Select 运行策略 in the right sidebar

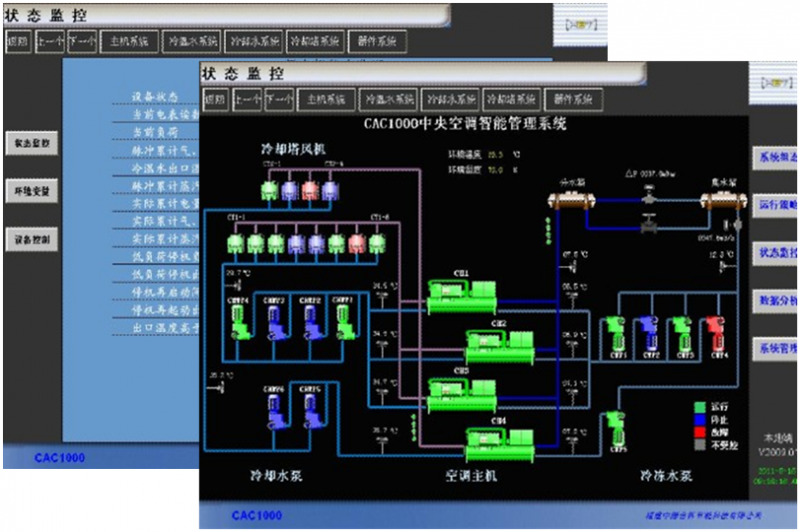click(x=776, y=203)
